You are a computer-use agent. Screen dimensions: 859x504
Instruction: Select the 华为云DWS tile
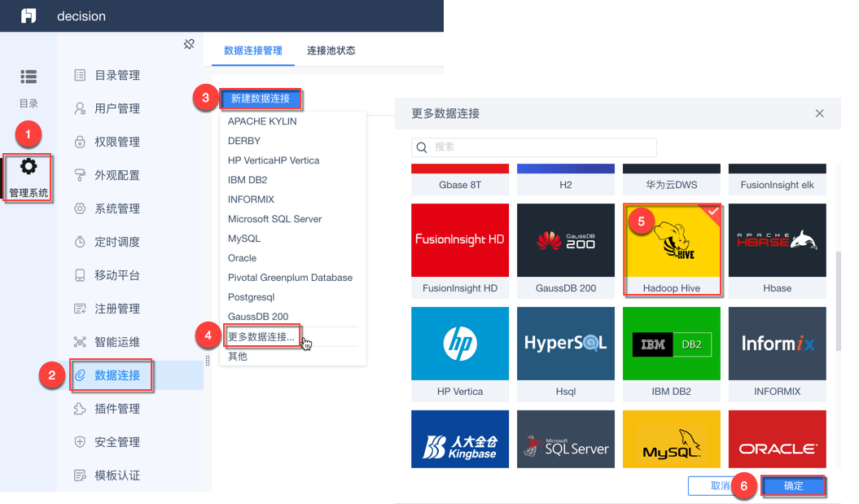click(672, 179)
